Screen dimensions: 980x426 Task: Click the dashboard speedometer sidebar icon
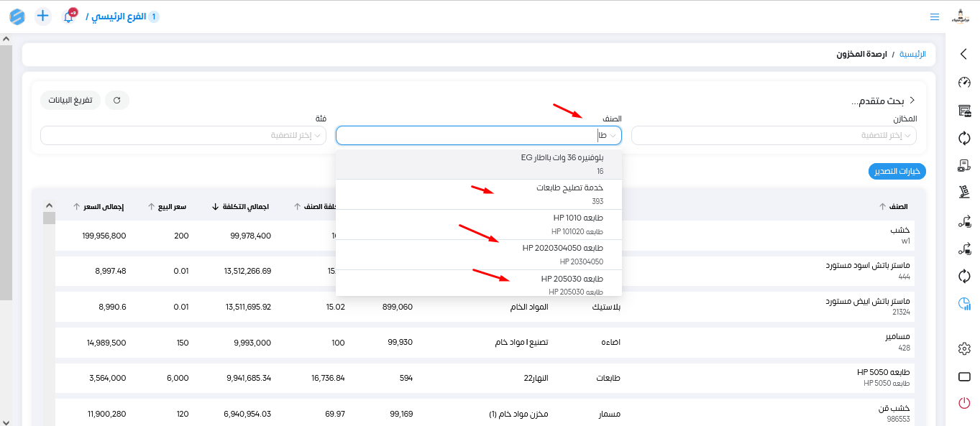tap(964, 83)
